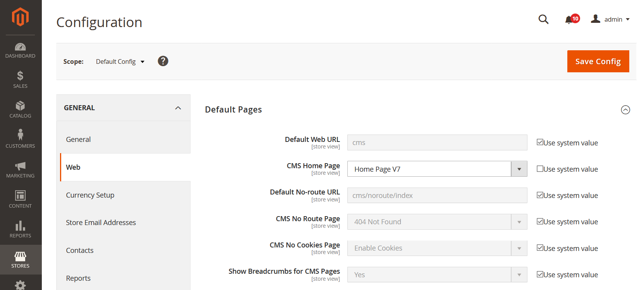Toggle Use system value for CMS No Cookies Page
Screen dimensions: 644x290
(540, 247)
